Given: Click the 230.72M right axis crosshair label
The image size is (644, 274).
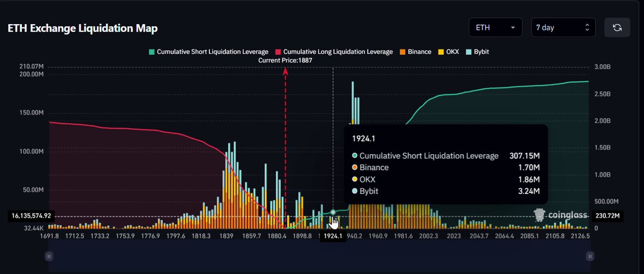Looking at the screenshot, I should (608, 216).
